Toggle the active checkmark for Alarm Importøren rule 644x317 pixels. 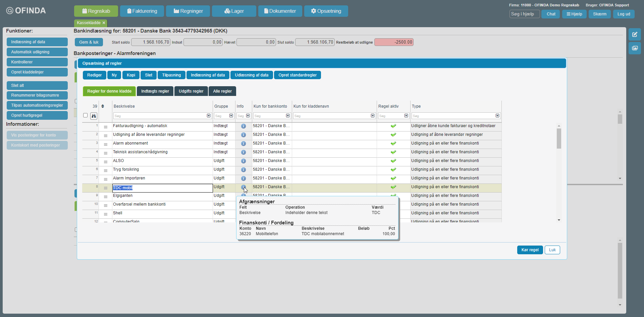pyautogui.click(x=393, y=178)
